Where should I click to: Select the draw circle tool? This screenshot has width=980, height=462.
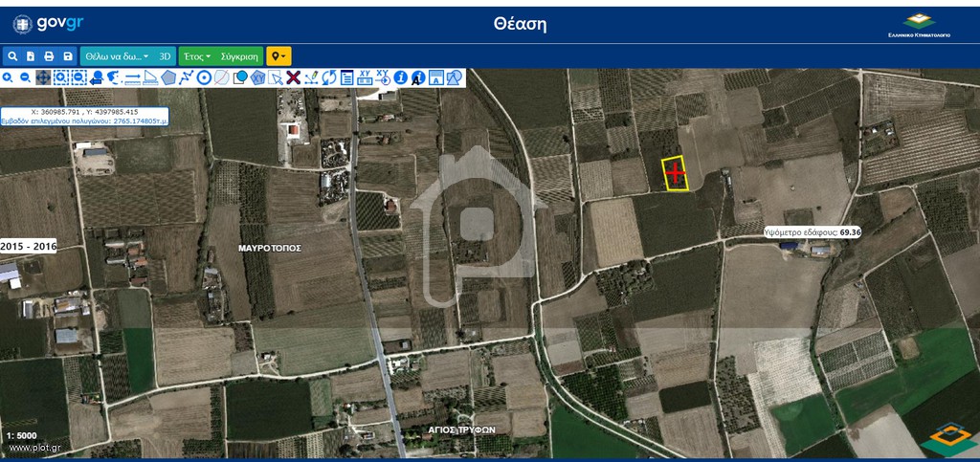204,77
